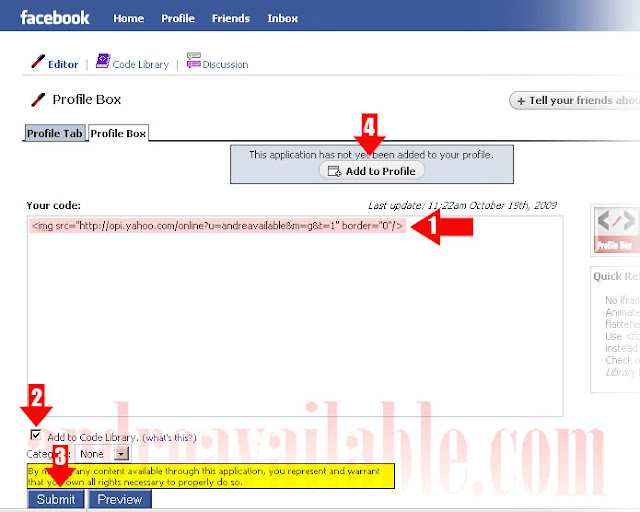Click the Your code: label
This screenshot has height=512, width=640.
coord(53,205)
